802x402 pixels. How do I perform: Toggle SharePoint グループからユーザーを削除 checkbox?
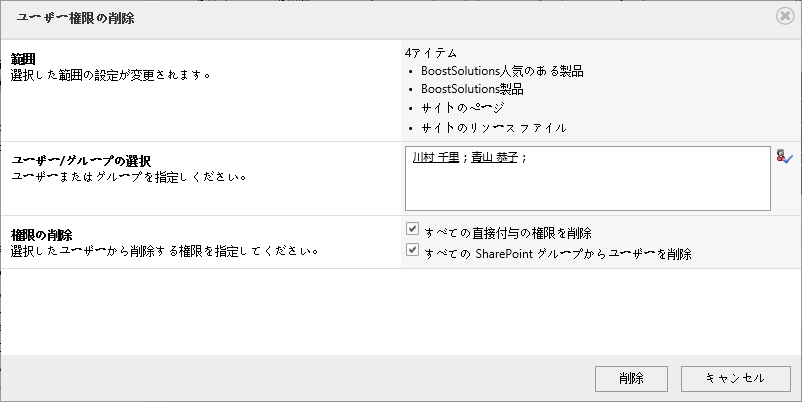coord(412,250)
